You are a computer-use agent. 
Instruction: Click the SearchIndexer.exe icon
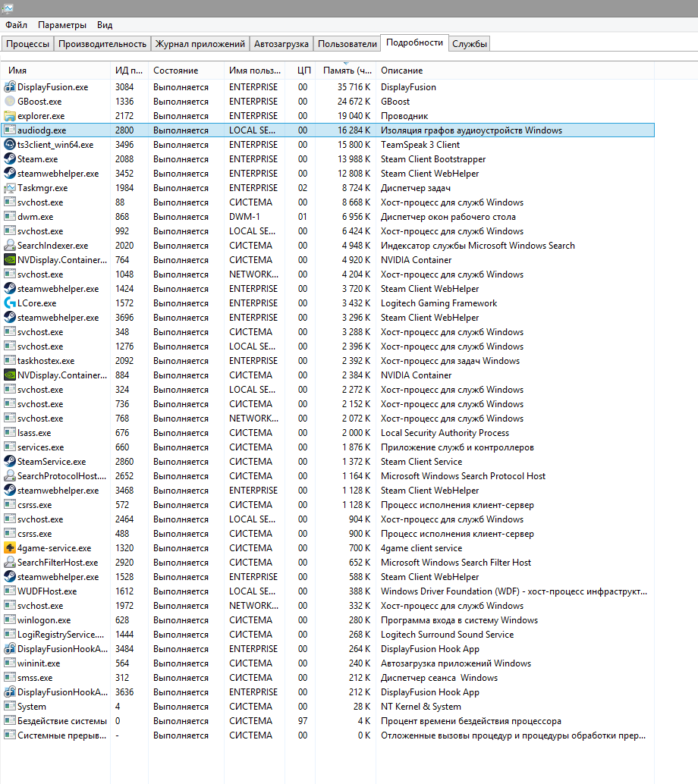pyautogui.click(x=10, y=246)
